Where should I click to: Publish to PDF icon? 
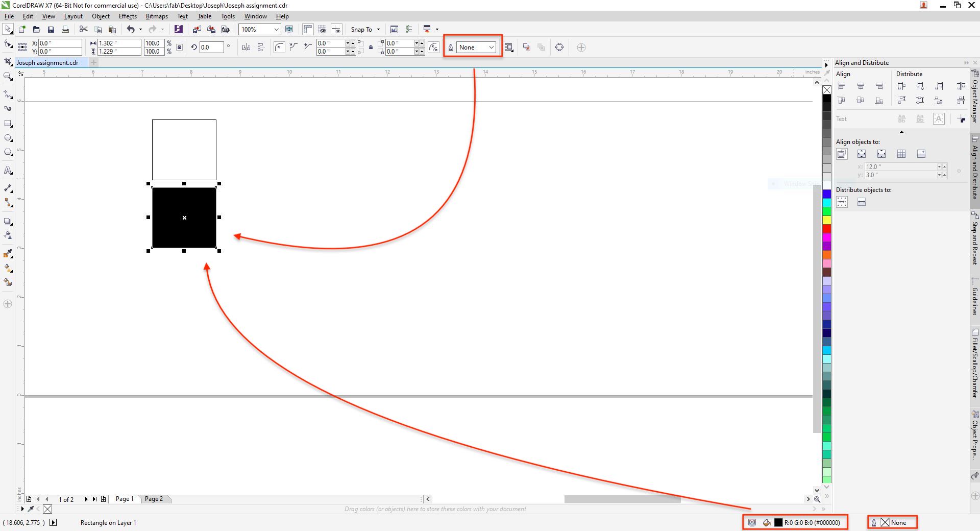click(225, 30)
